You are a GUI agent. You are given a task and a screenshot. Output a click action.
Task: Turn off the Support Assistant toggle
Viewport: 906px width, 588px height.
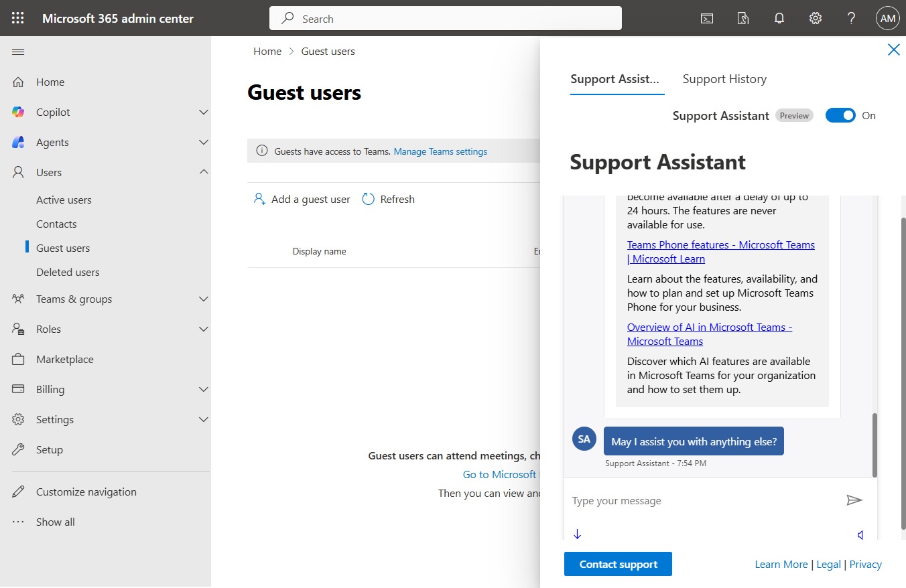(x=840, y=115)
